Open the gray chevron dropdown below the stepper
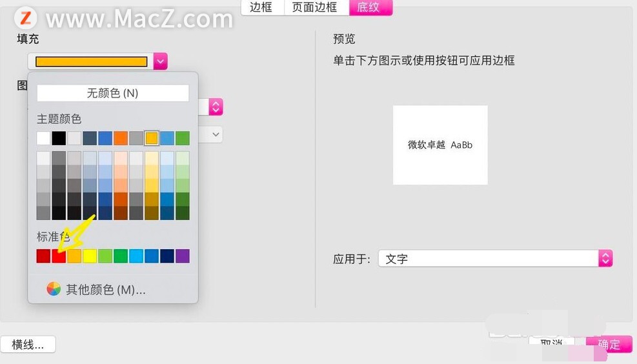This screenshot has width=637, height=364. [x=216, y=134]
